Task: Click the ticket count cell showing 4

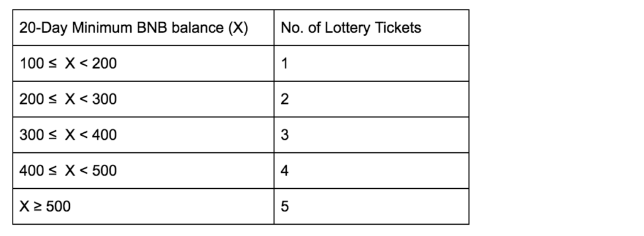Action: (371, 171)
